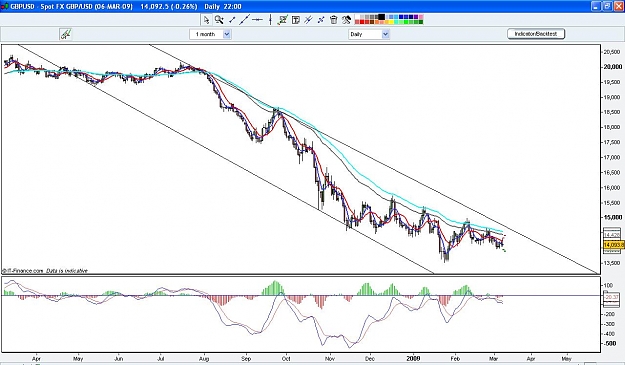Select the vertical line drawing tool
The image size is (625, 365).
tap(270, 20)
